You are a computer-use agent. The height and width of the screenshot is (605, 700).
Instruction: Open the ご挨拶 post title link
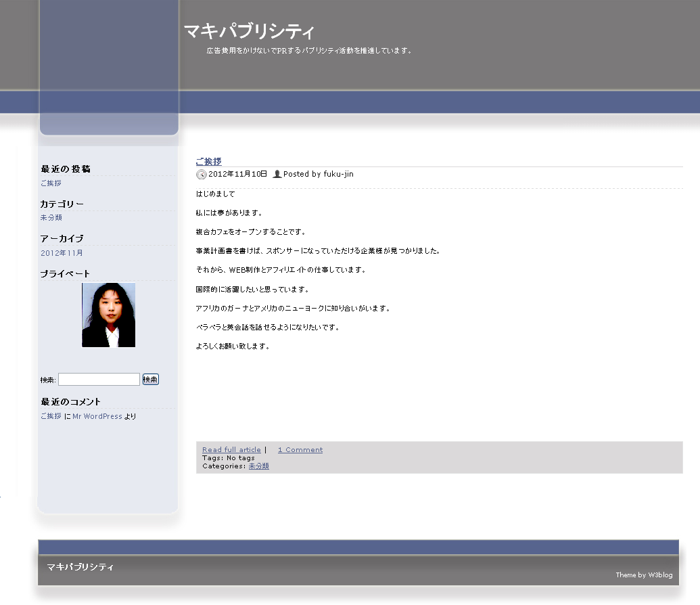[x=208, y=162]
